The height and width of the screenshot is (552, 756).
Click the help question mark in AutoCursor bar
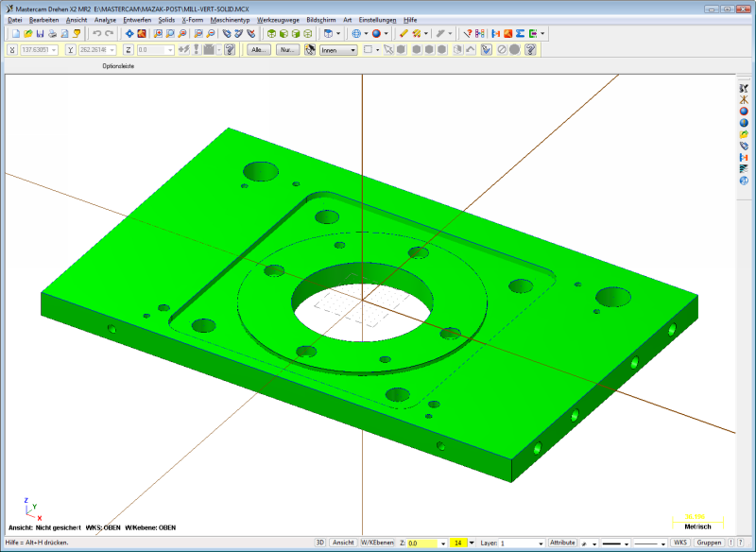pyautogui.click(x=230, y=50)
